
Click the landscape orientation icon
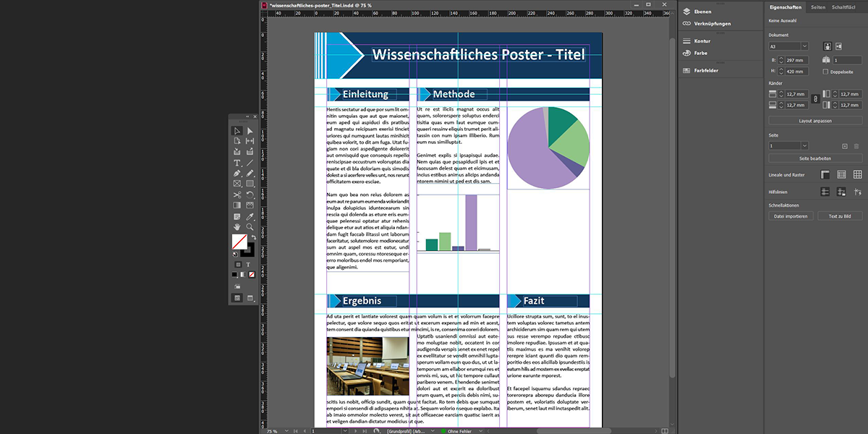coord(841,46)
